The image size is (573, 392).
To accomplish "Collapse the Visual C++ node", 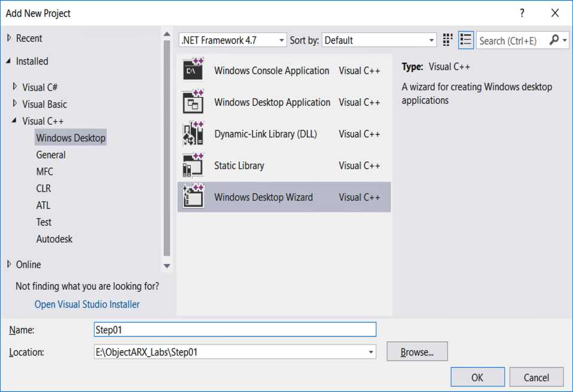I will point(14,120).
